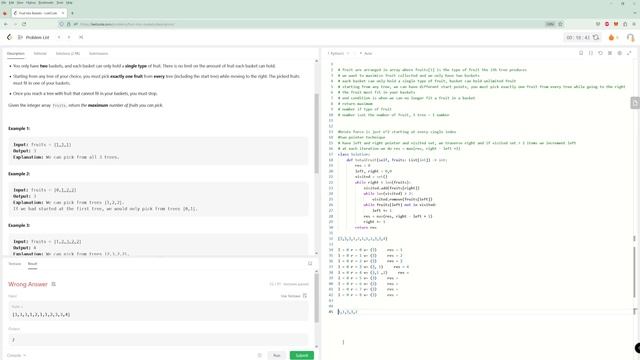Click the timer display field
This screenshot has height=360, width=640.
pos(578,37)
